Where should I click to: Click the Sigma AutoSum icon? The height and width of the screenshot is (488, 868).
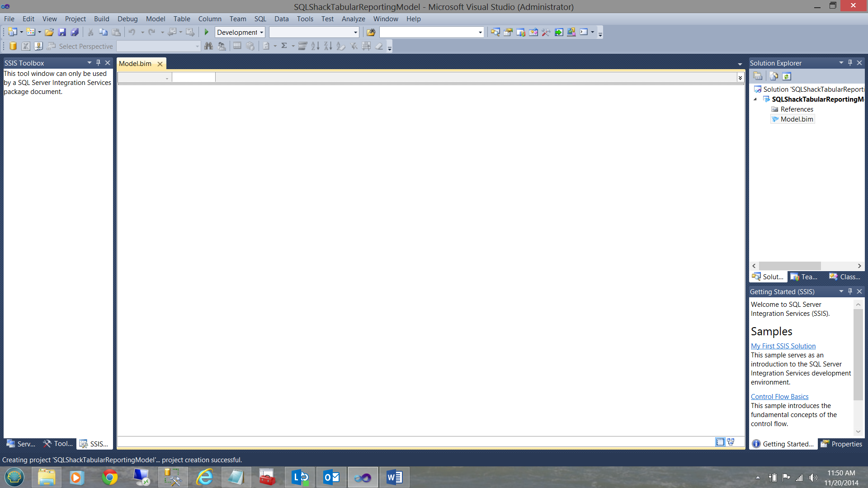(x=284, y=46)
